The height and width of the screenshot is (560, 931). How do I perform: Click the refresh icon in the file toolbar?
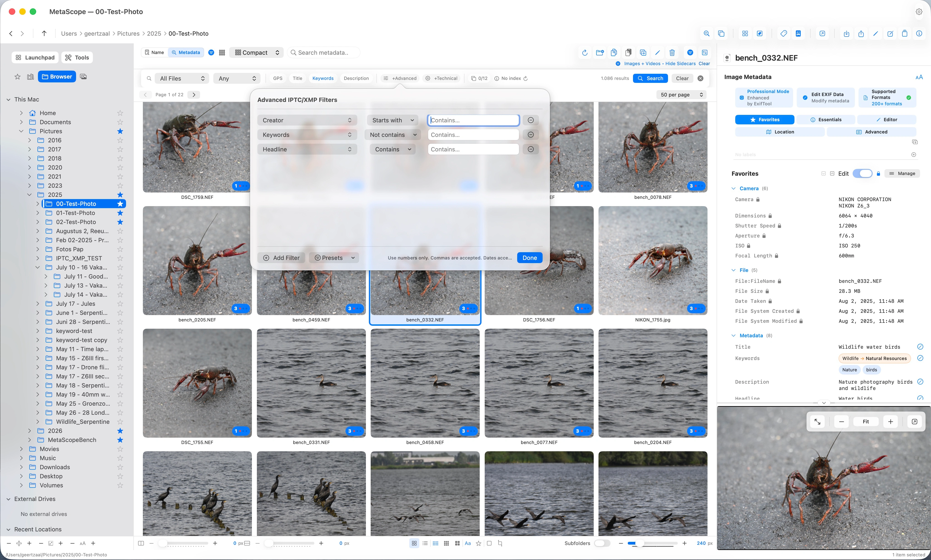click(x=585, y=52)
